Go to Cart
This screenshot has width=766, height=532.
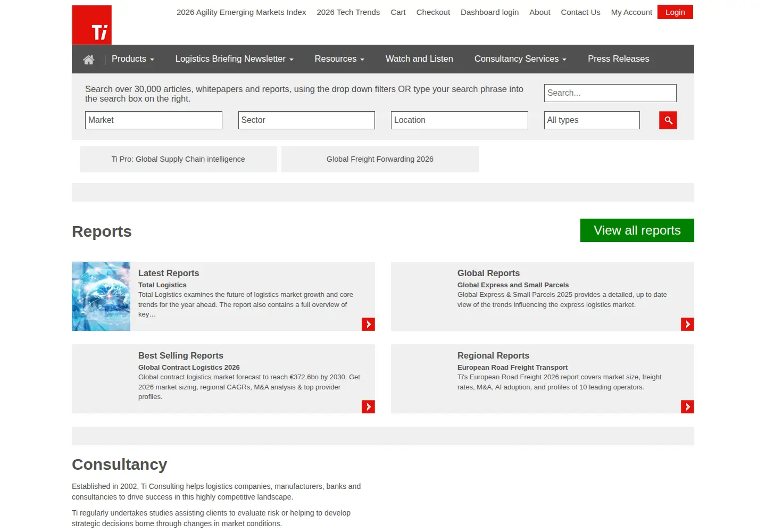click(x=398, y=12)
